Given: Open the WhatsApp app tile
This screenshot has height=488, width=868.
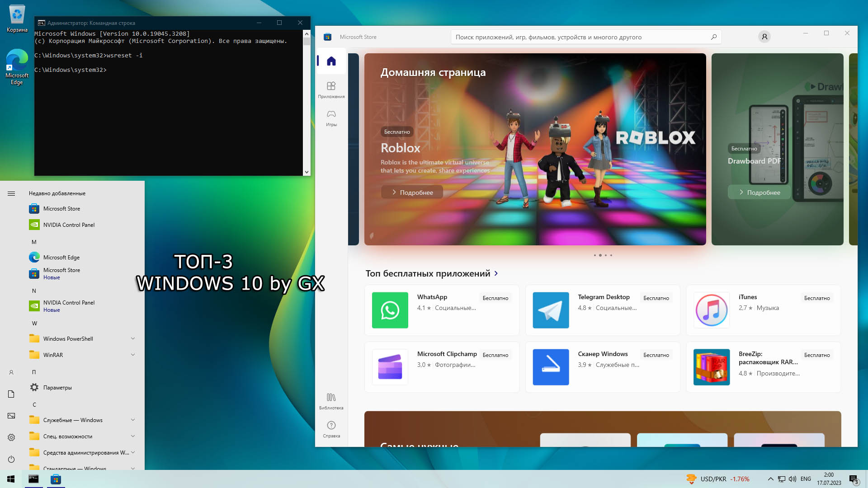Looking at the screenshot, I should [442, 310].
